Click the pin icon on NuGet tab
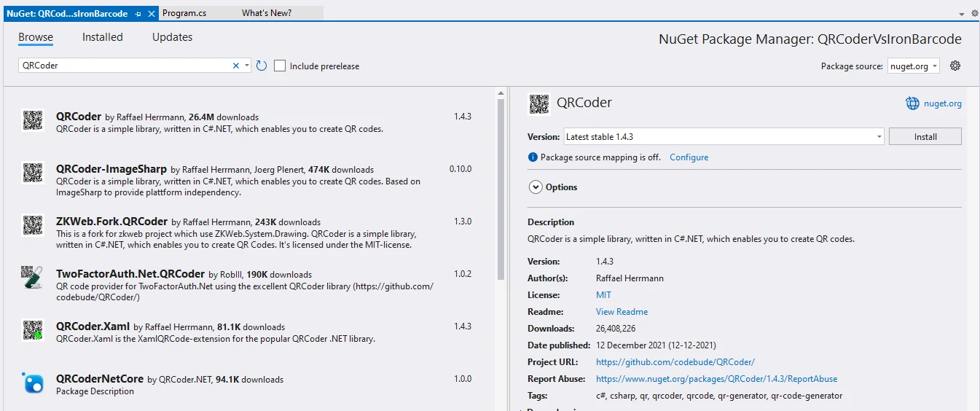Viewport: 980px width, 411px height. coord(138,14)
